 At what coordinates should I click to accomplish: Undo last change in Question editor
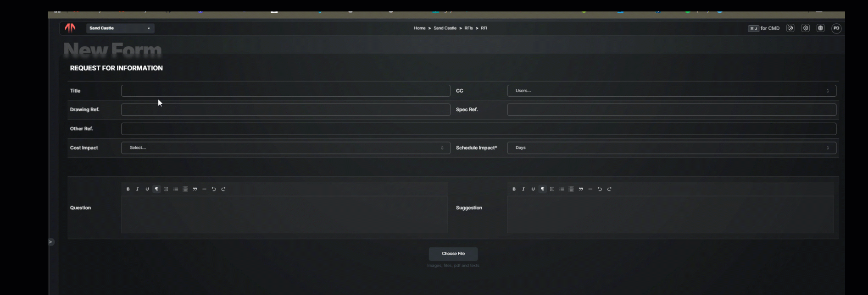pos(214,189)
